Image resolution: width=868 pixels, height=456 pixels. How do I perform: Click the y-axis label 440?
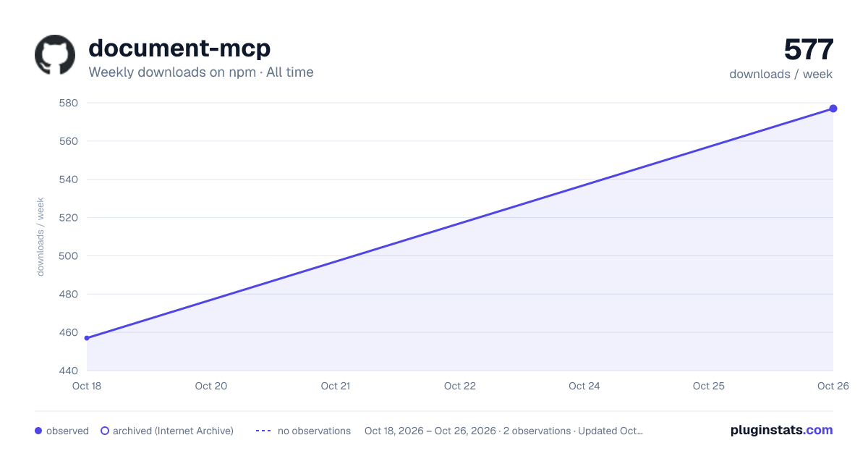[68, 371]
